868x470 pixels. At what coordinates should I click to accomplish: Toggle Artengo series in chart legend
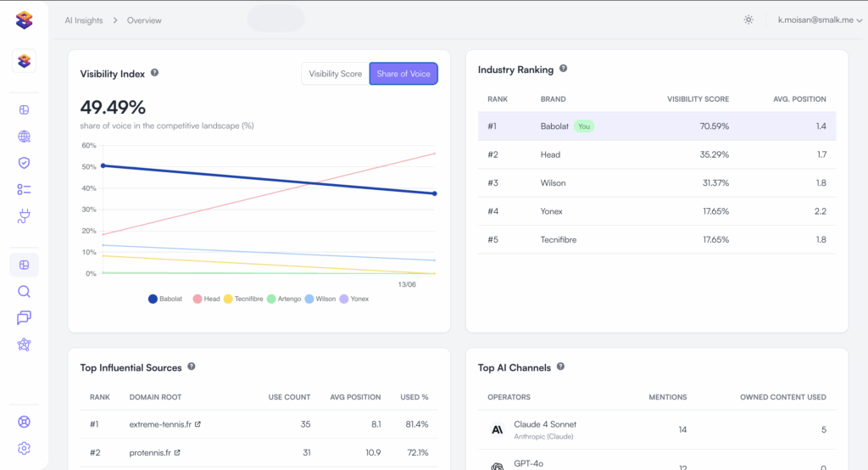point(284,299)
